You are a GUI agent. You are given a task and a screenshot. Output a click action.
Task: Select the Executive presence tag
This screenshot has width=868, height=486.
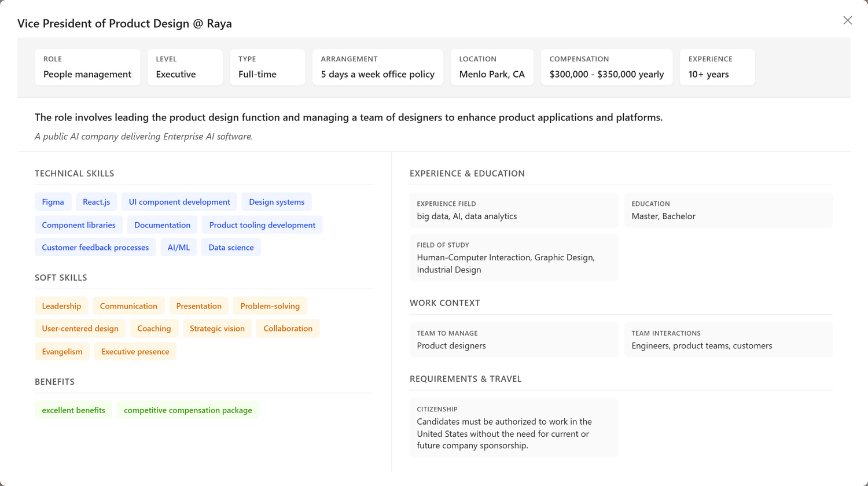coord(135,351)
